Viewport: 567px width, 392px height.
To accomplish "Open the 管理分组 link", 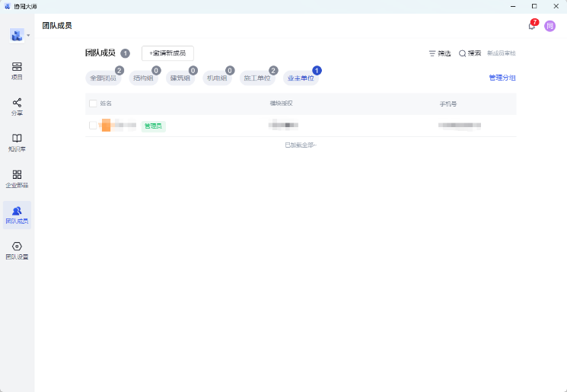I will point(502,78).
